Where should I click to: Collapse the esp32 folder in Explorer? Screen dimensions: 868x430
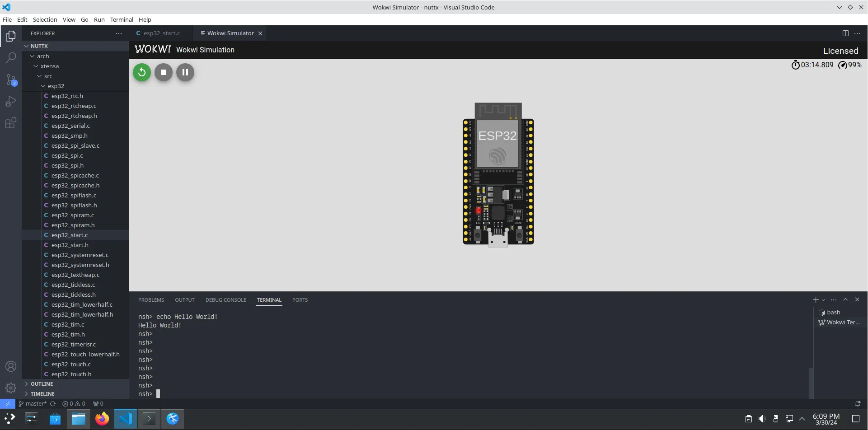point(43,86)
